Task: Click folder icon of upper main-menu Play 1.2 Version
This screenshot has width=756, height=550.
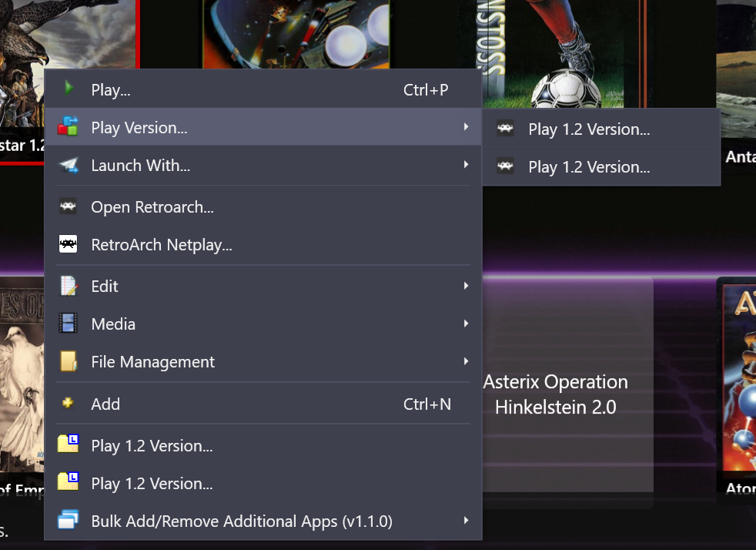Action: point(68,444)
